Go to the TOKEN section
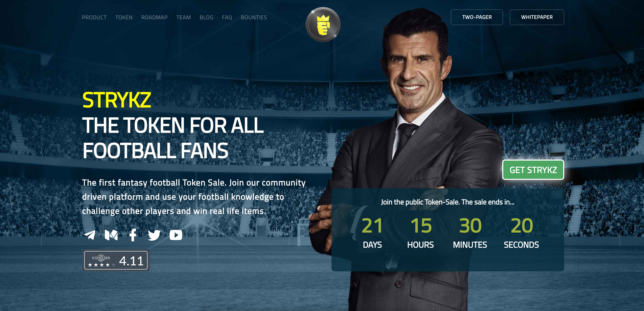 click(124, 17)
